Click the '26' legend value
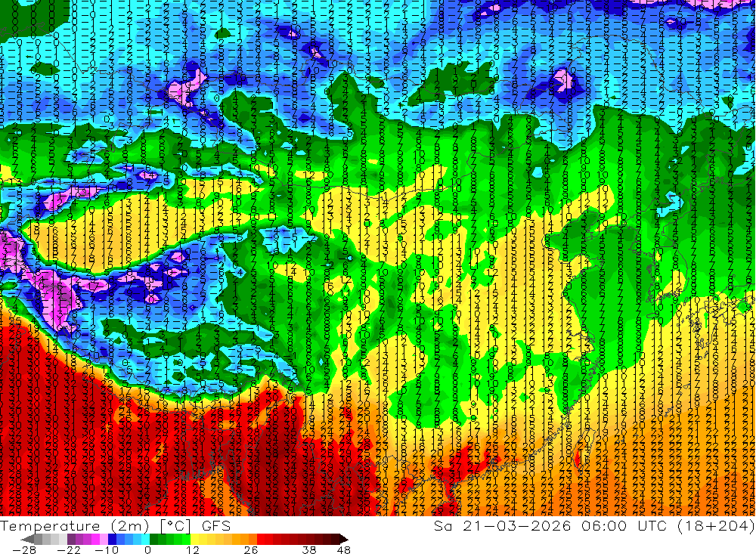Image resolution: width=756 pixels, height=554 pixels. click(250, 550)
